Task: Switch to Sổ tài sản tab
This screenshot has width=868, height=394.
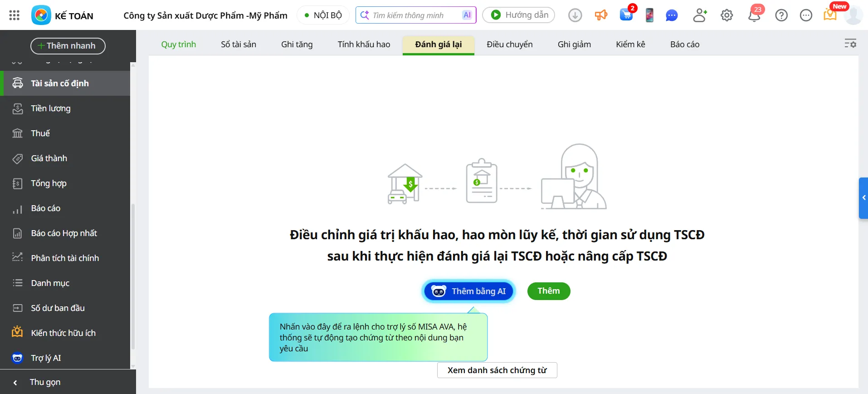Action: pos(239,44)
